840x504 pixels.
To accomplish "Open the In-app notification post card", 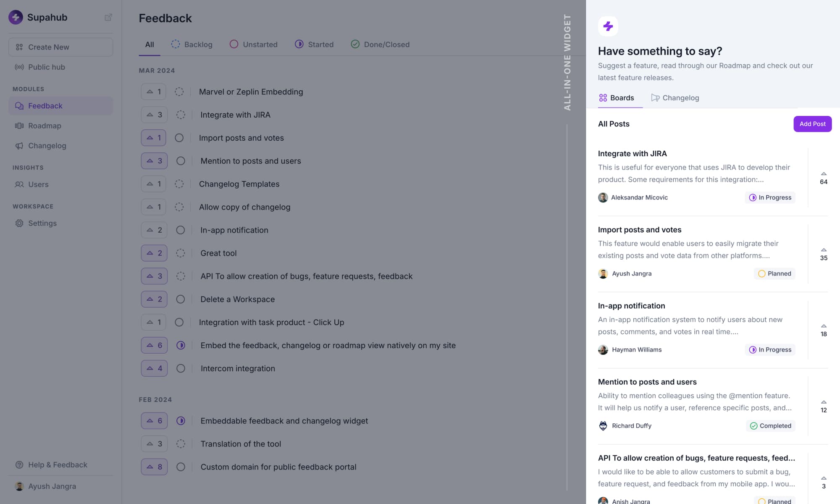I will pyautogui.click(x=696, y=328).
